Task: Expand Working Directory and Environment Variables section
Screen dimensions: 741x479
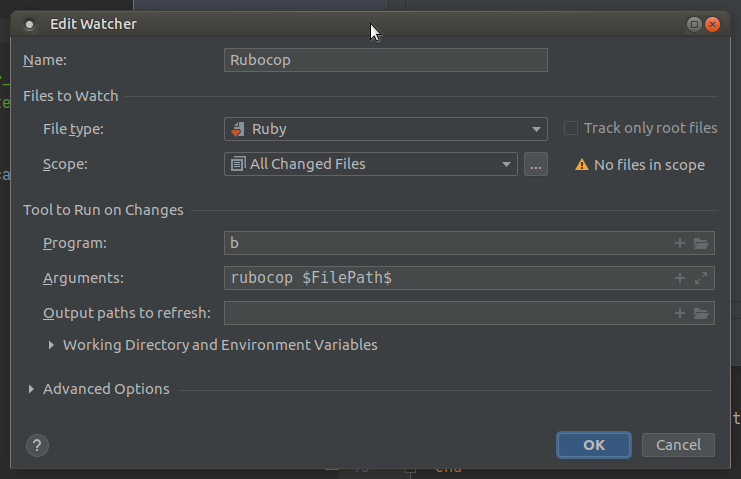Action: (x=52, y=345)
